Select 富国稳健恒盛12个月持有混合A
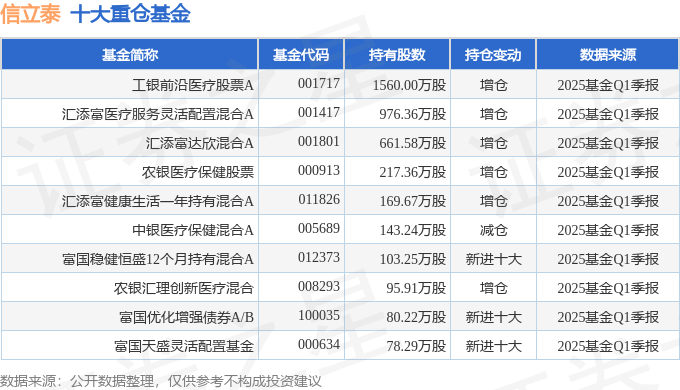 pos(157,259)
